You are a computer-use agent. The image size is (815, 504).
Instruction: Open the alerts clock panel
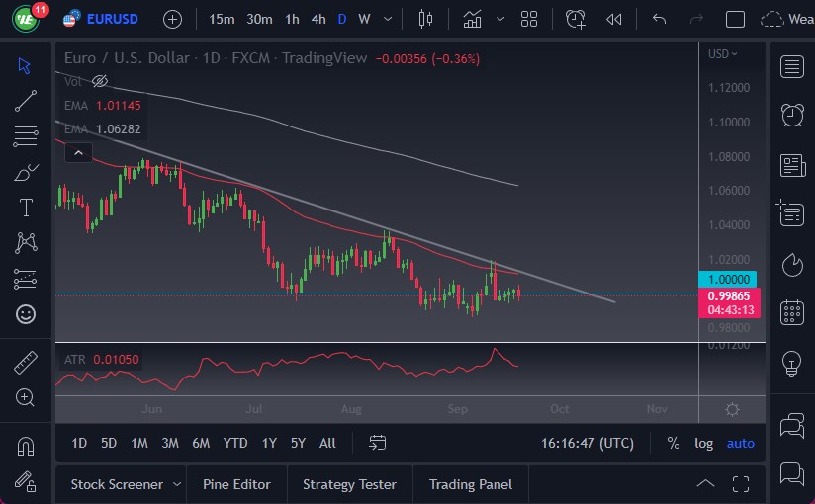791,115
